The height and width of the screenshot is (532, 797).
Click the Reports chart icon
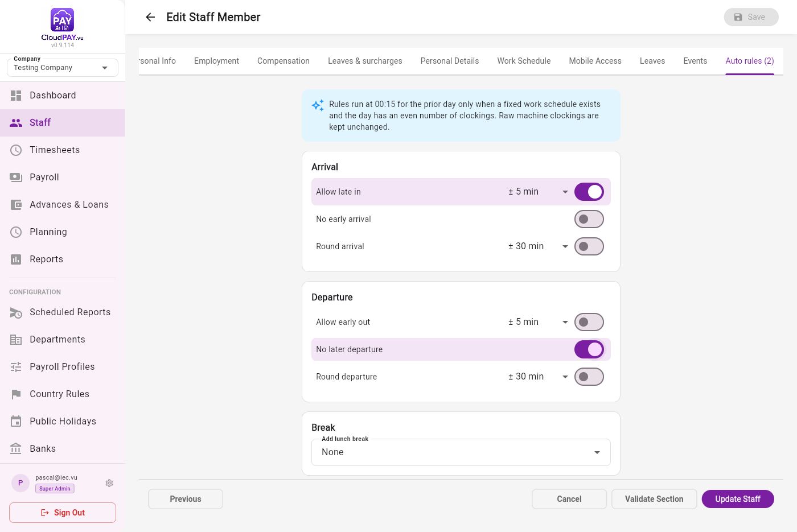(x=16, y=259)
